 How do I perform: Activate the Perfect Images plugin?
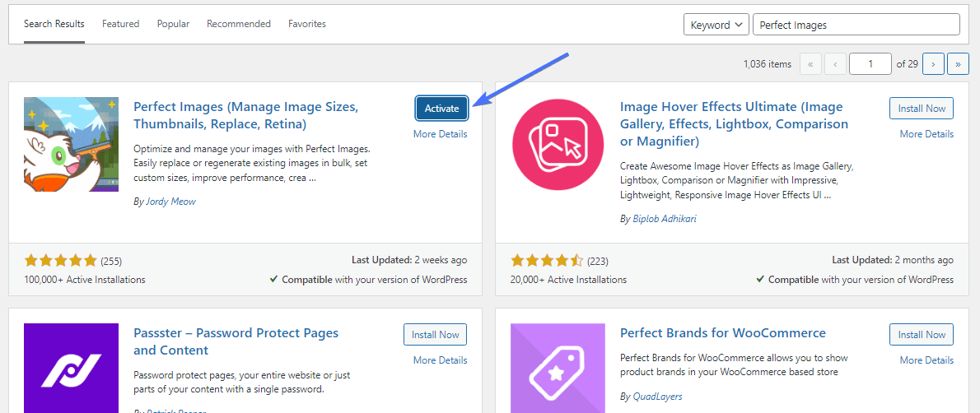(442, 108)
